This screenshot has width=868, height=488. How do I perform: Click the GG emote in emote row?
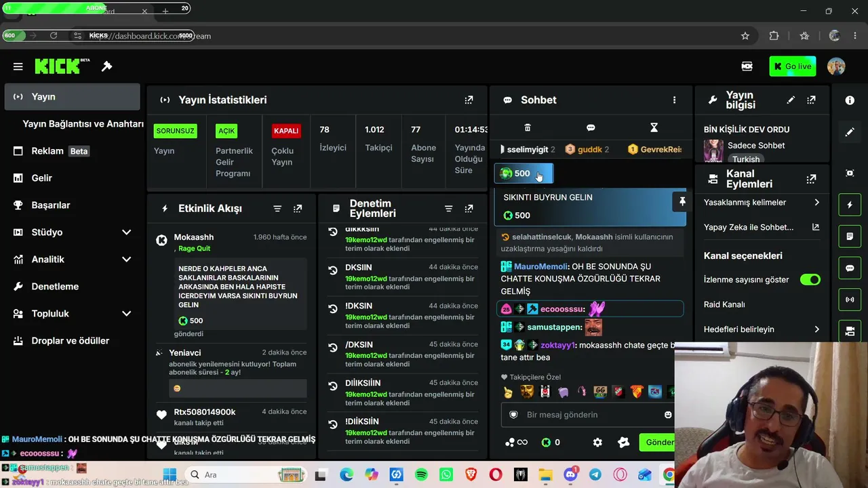pyautogui.click(x=599, y=392)
